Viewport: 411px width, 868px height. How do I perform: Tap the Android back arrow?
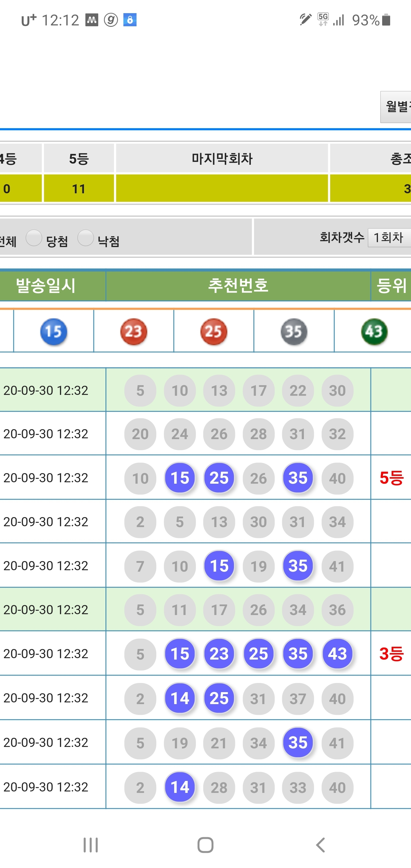pyautogui.click(x=321, y=845)
